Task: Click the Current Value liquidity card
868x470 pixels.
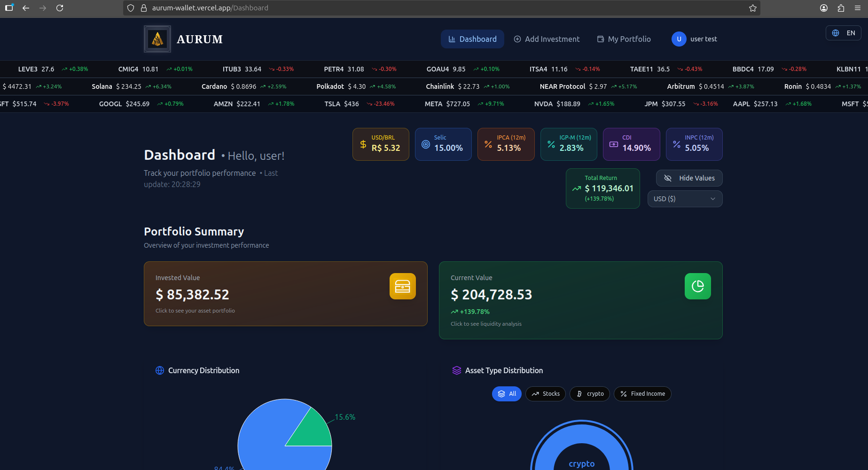Action: point(580,300)
